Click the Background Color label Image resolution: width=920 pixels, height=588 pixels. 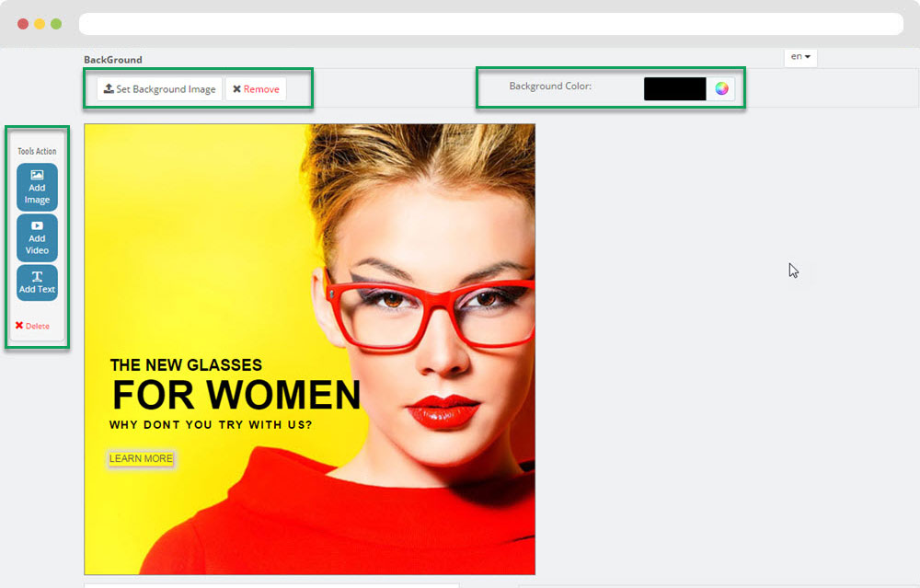(550, 86)
